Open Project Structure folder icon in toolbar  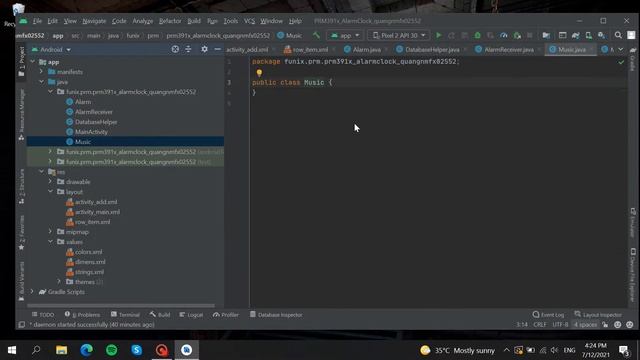click(546, 36)
